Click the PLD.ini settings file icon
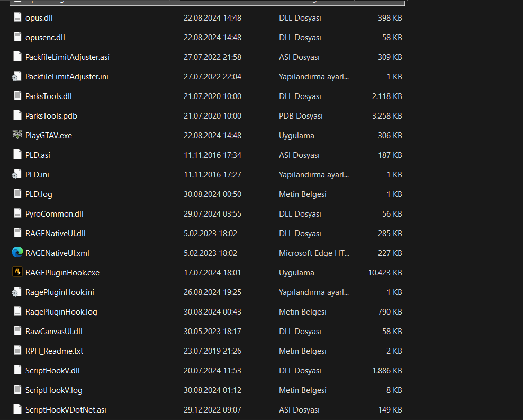The height and width of the screenshot is (420, 523). pyautogui.click(x=17, y=174)
